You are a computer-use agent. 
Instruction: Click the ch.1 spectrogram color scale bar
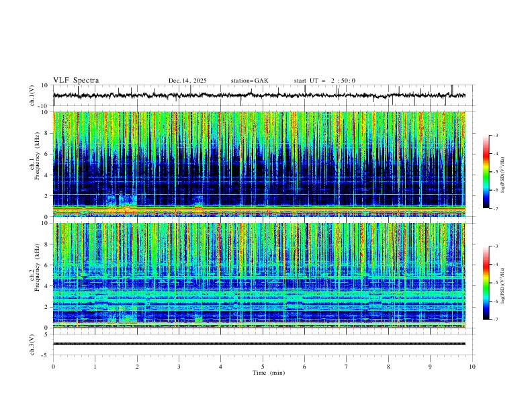tap(486, 172)
